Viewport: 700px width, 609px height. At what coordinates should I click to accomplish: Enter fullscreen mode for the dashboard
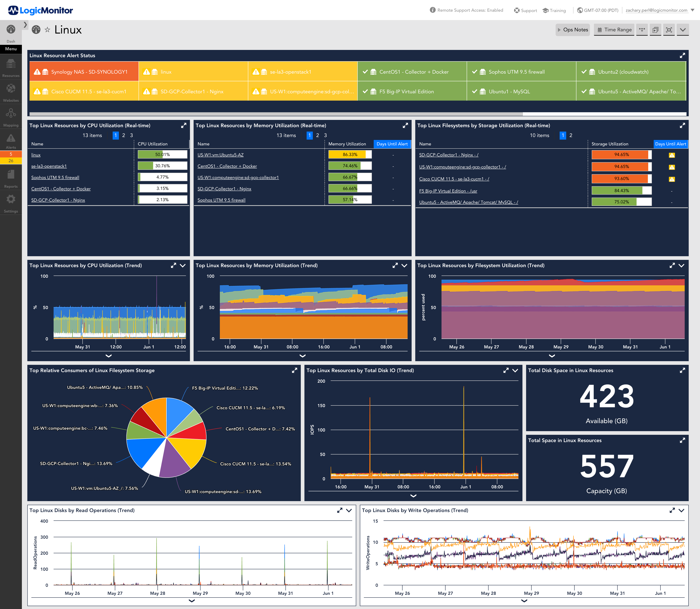click(x=669, y=30)
